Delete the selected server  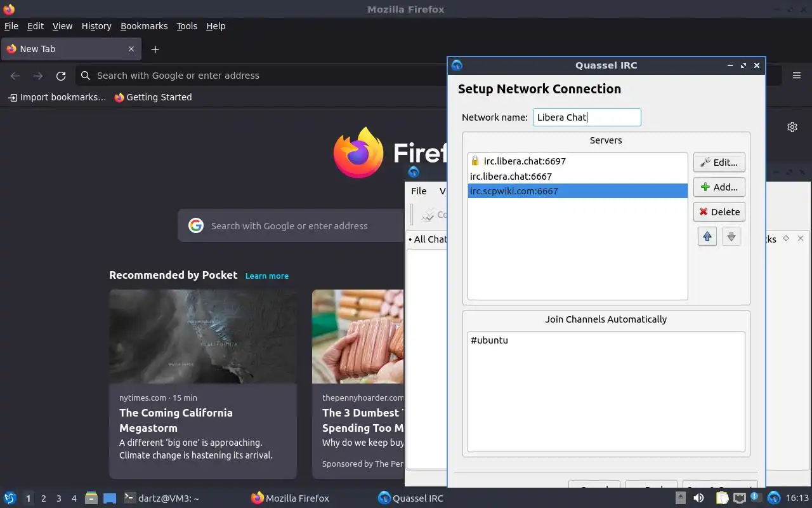point(719,212)
